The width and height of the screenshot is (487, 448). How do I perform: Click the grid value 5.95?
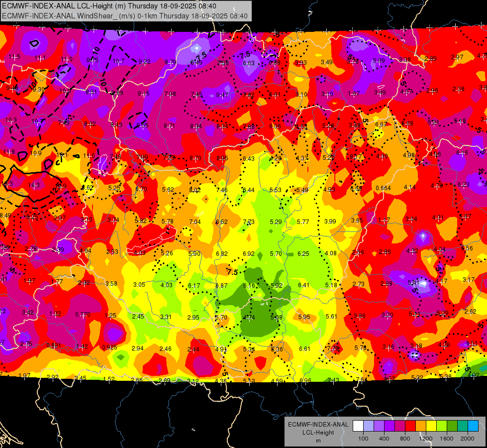tap(304, 317)
